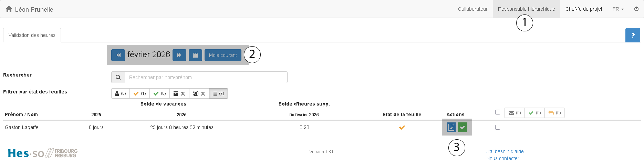Check the box on Gaston Lagaffe's row
The image size is (644, 160).
click(x=498, y=127)
